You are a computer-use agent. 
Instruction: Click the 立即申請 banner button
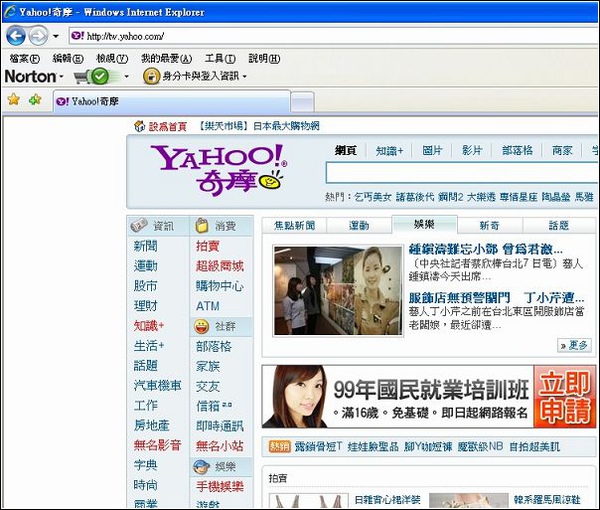tap(565, 397)
